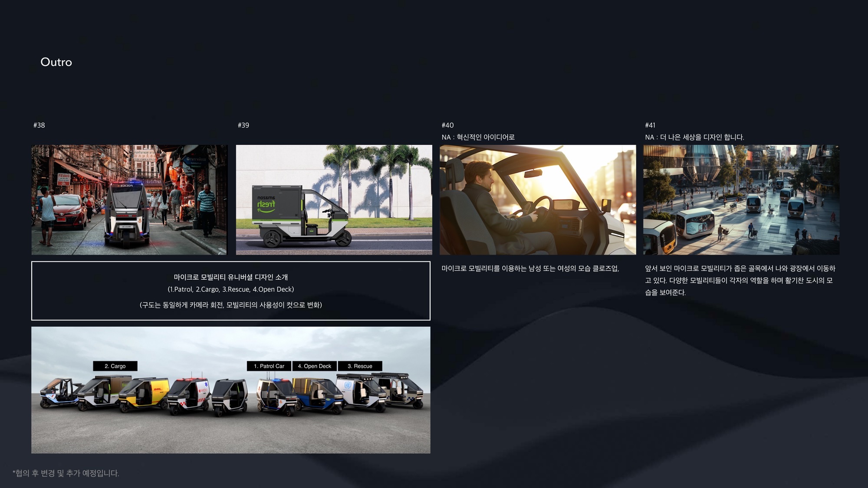Click the #40 description about 클로즈업
The width and height of the screenshot is (868, 488).
[x=530, y=269]
